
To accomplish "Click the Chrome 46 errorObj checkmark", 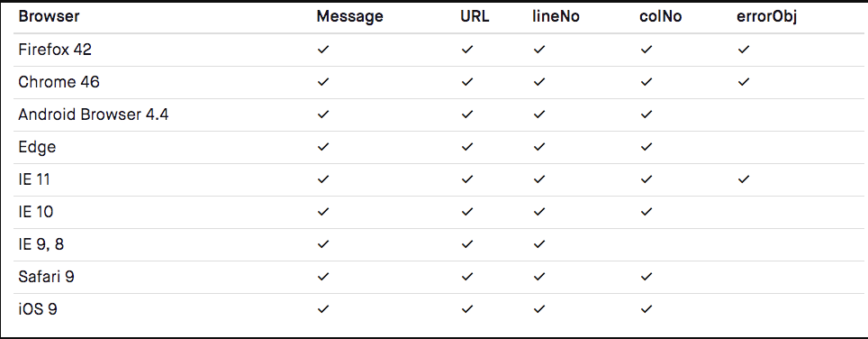I will (x=743, y=83).
